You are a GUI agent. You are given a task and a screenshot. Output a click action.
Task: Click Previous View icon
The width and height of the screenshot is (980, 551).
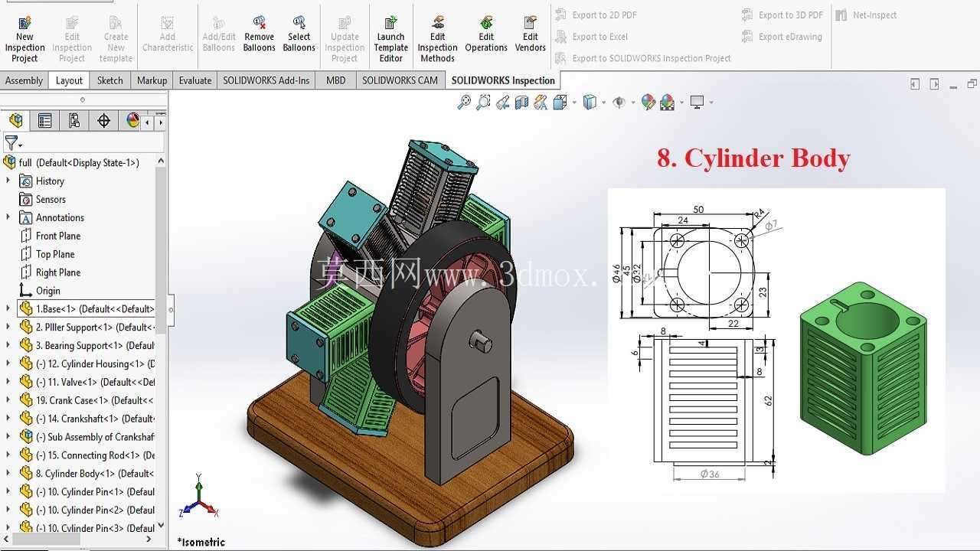pyautogui.click(x=502, y=103)
